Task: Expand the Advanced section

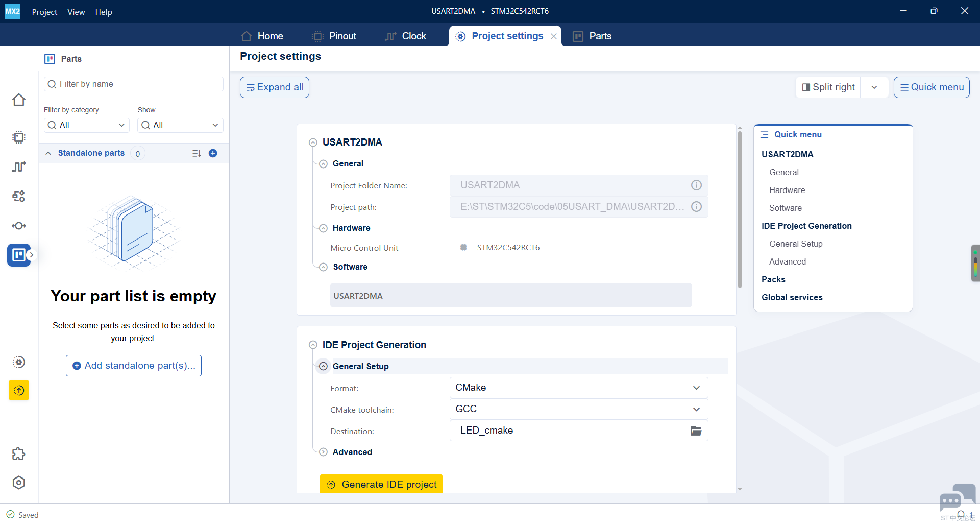Action: coord(323,452)
